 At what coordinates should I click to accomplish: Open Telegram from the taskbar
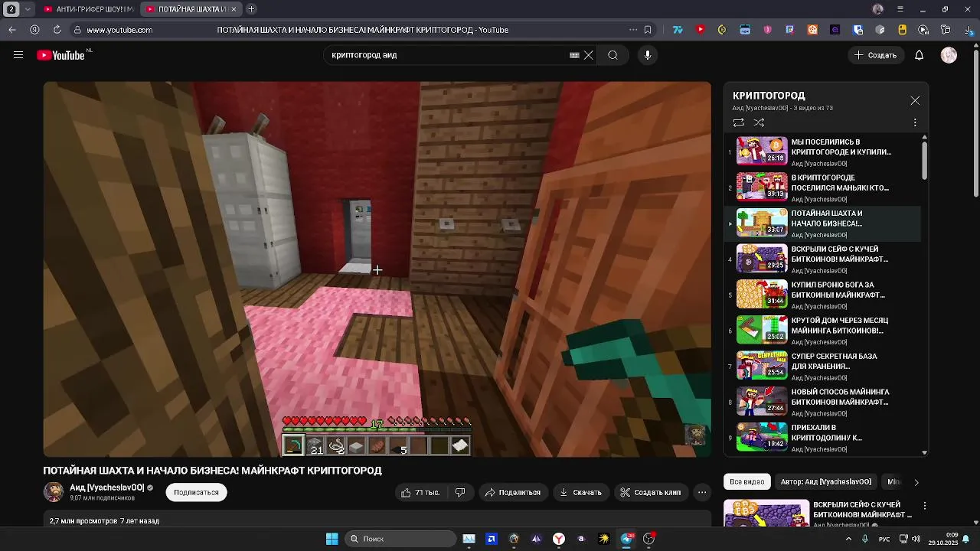pyautogui.click(x=627, y=539)
